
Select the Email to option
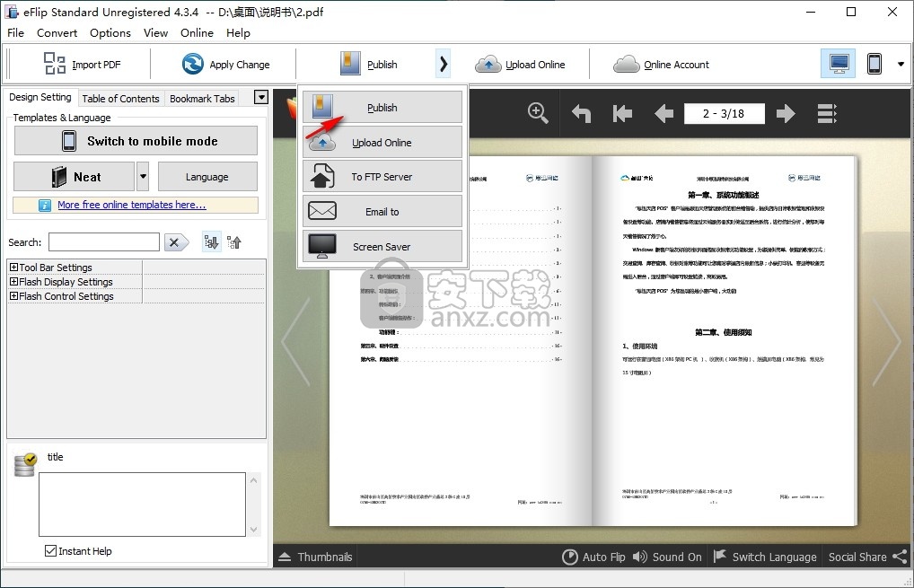pos(382,212)
